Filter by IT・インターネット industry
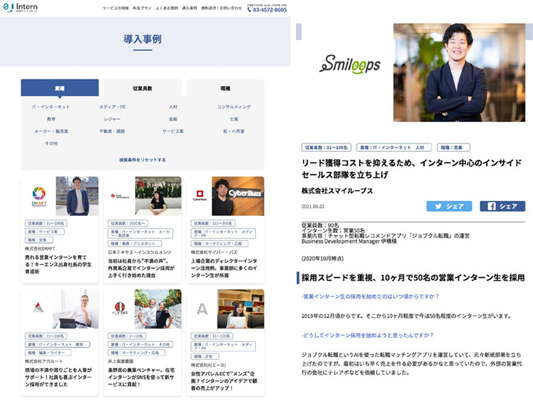The width and height of the screenshot is (533, 400). coord(51,107)
